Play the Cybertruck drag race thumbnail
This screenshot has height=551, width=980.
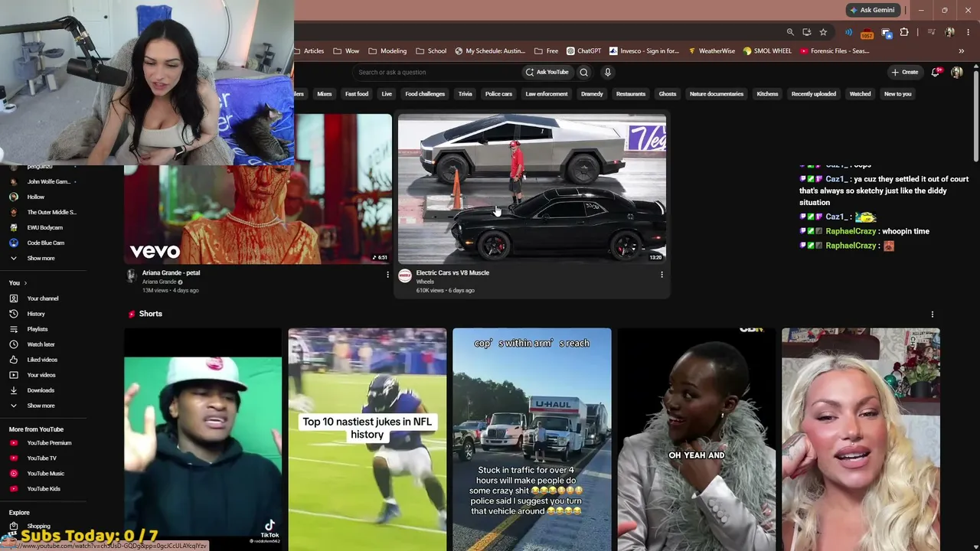coord(532,189)
